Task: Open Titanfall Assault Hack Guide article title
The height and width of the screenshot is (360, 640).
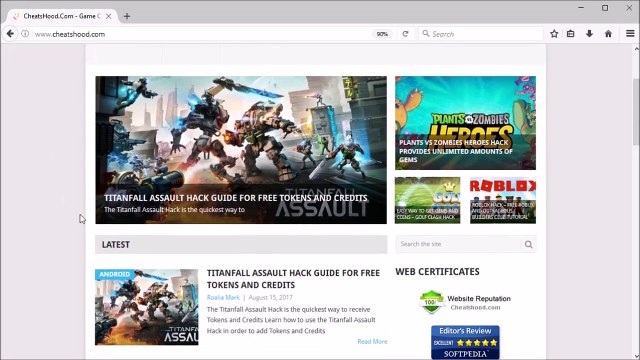Action: tap(293, 279)
